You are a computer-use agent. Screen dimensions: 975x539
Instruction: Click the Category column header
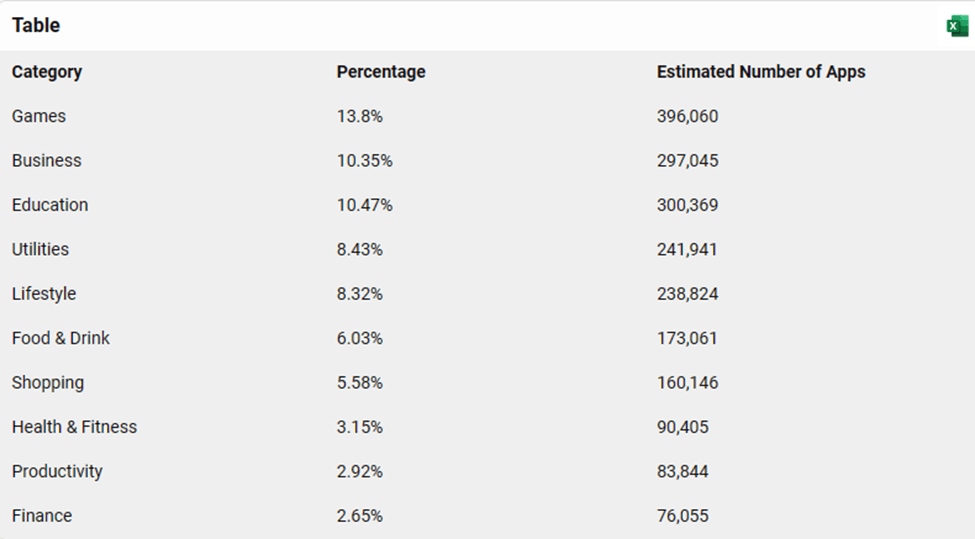tap(47, 72)
